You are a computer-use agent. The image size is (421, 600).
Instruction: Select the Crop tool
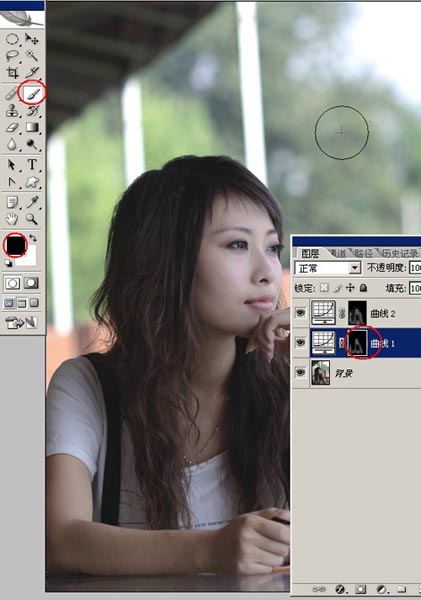(12, 72)
